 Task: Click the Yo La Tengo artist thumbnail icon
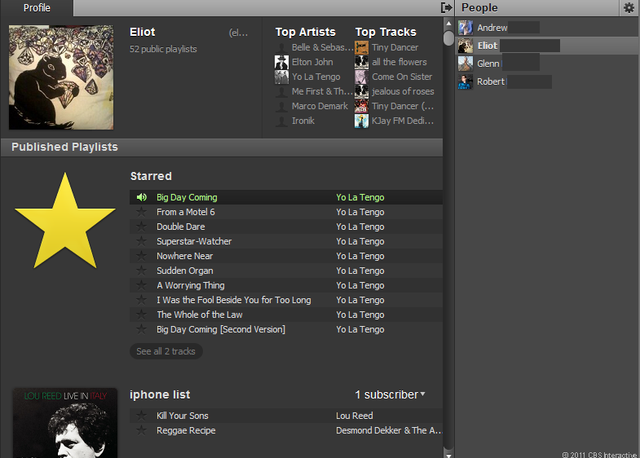(282, 77)
